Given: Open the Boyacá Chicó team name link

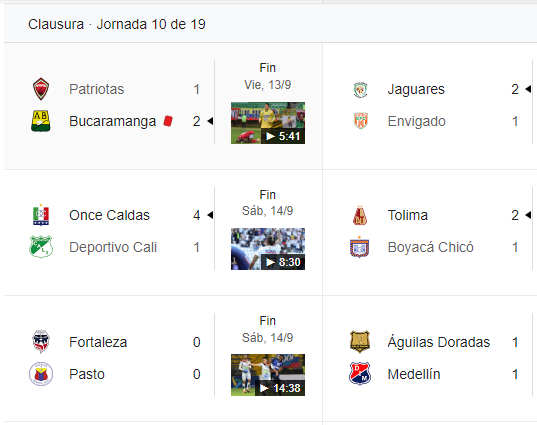Looking at the screenshot, I should 430,247.
